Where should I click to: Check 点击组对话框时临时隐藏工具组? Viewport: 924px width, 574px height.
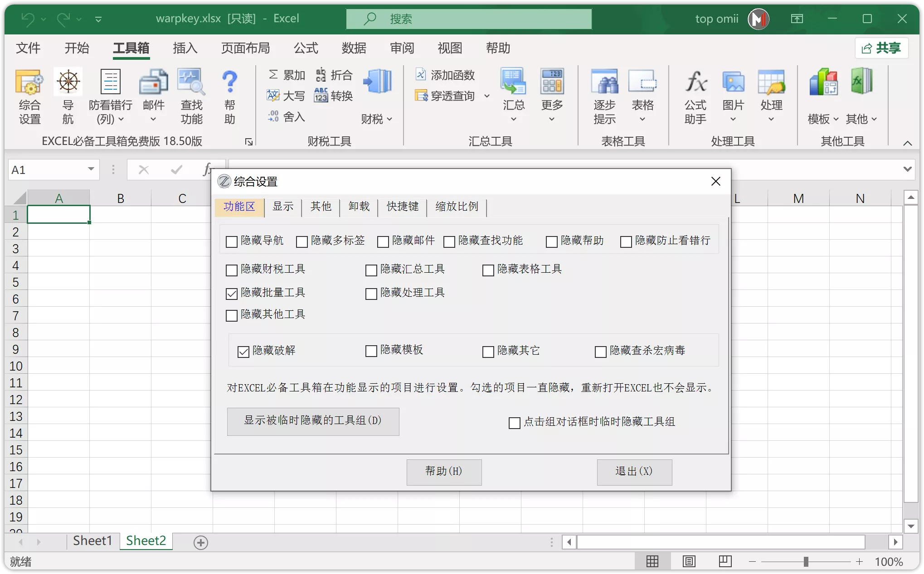[x=514, y=422]
